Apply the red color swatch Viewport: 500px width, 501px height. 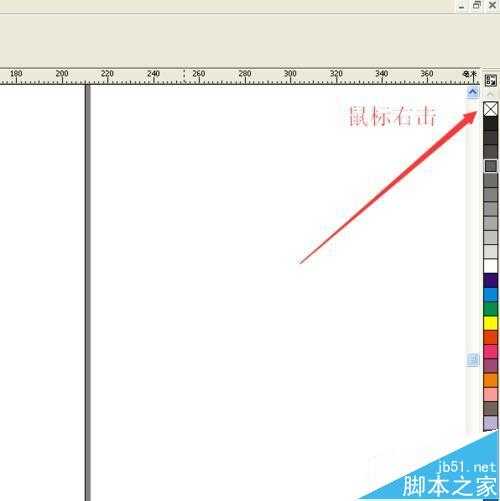point(490,337)
